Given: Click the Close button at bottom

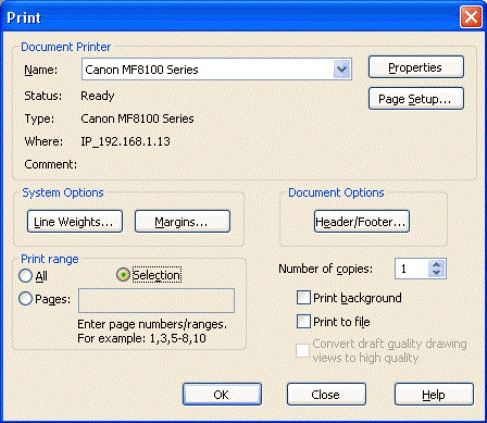Looking at the screenshot, I should click(x=326, y=394).
